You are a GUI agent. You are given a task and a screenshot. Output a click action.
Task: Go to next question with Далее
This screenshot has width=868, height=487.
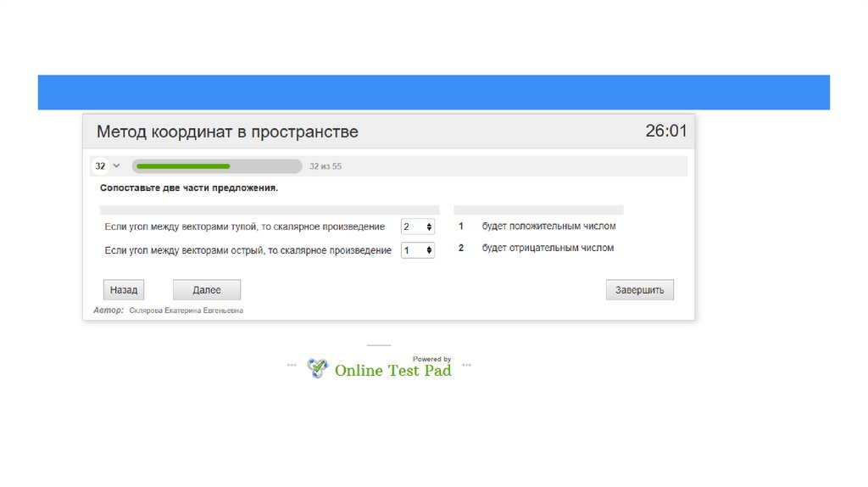tap(207, 290)
